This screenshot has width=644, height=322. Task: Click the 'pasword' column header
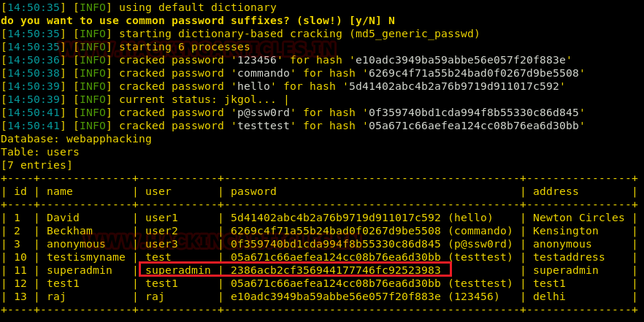pyautogui.click(x=253, y=191)
